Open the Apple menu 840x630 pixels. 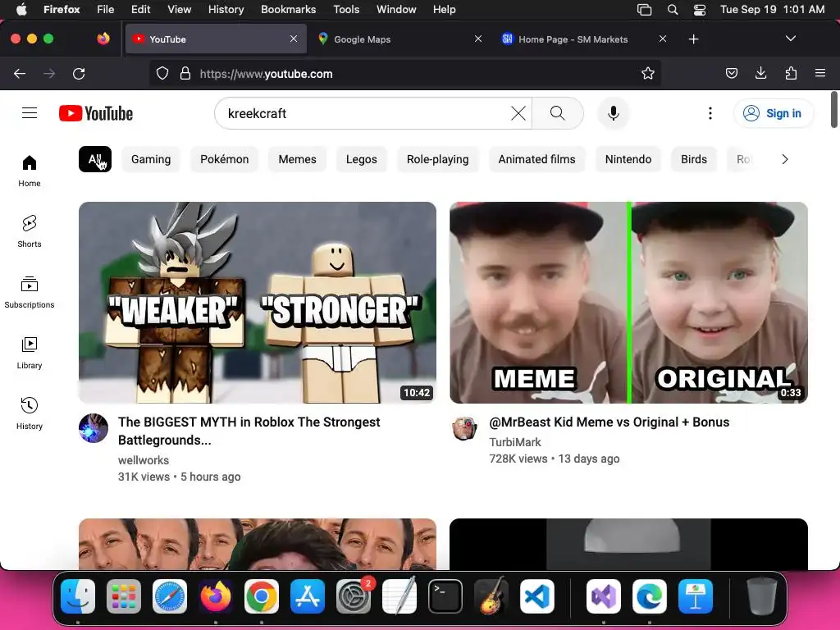click(x=21, y=10)
